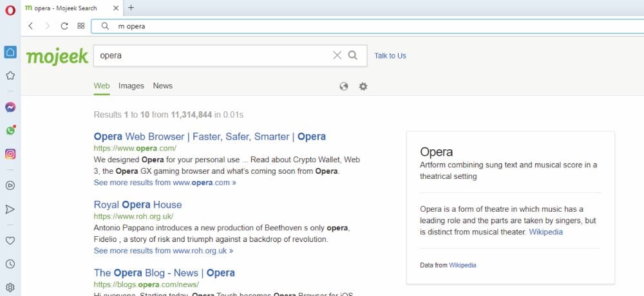Click 'We designed Opera for your personal use' snippet
The width and height of the screenshot is (644, 296).
(x=227, y=165)
